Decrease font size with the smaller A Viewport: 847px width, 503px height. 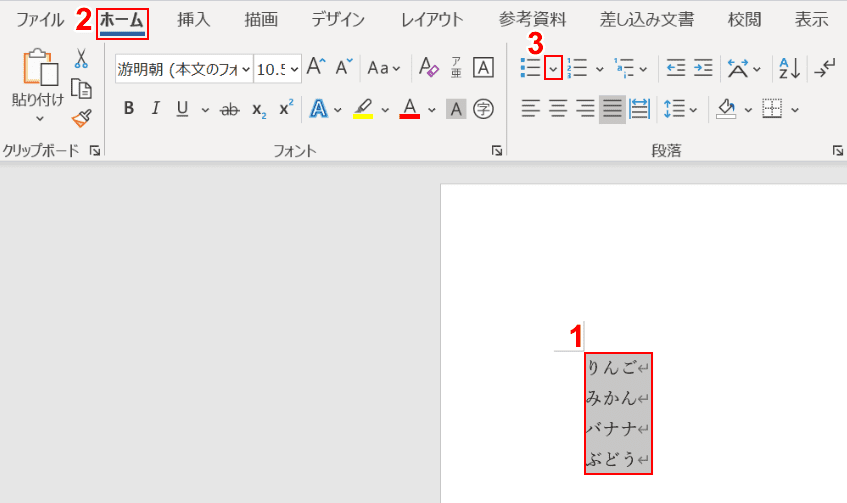(344, 68)
